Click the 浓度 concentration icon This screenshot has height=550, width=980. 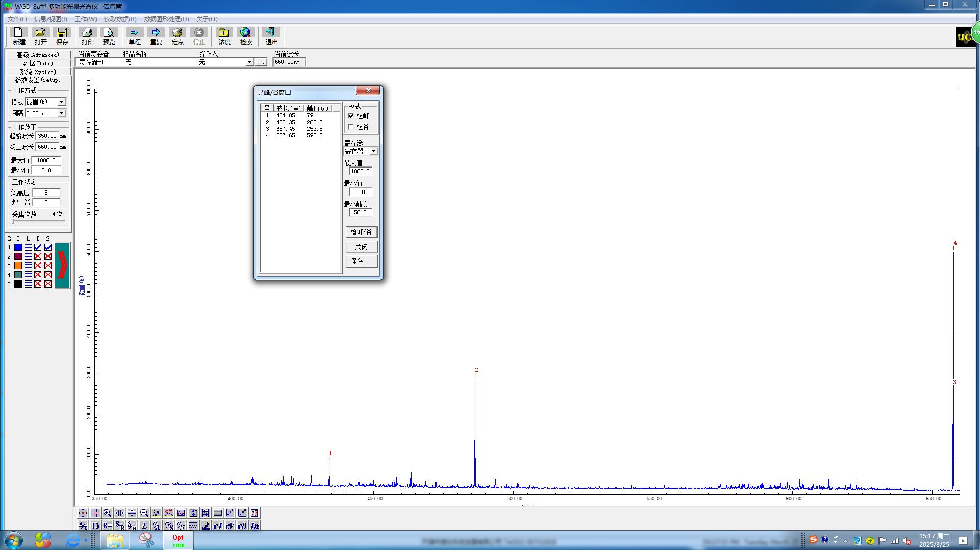point(224,36)
